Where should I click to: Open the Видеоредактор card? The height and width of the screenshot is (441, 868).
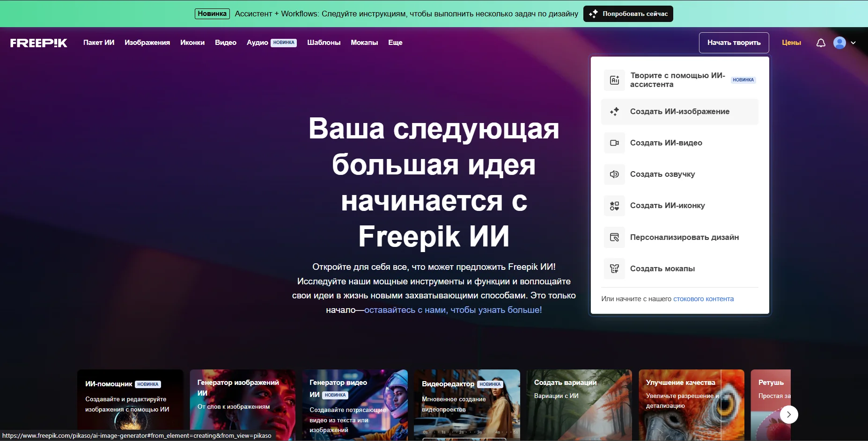coord(467,405)
